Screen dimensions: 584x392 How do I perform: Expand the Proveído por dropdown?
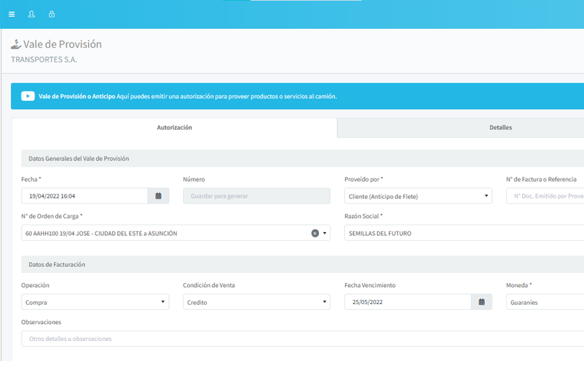point(418,196)
